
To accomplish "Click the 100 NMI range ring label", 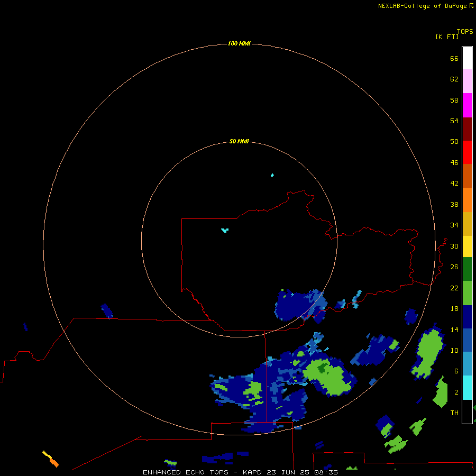I will point(239,43).
